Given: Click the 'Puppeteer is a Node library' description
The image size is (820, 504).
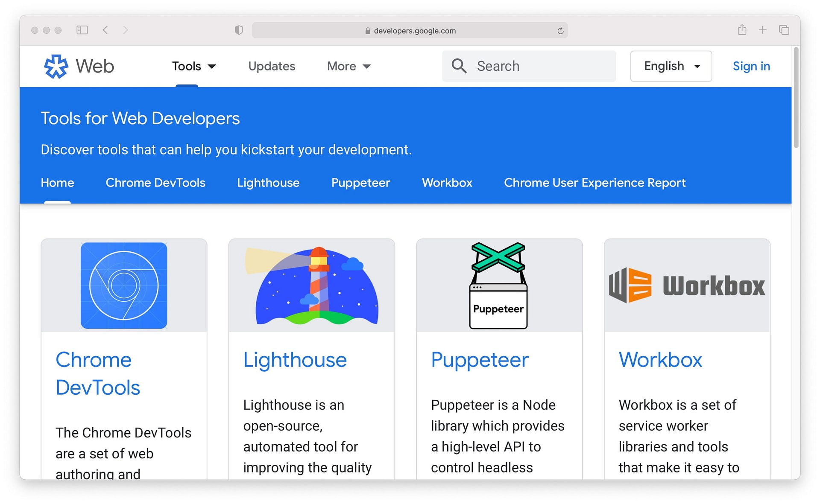Looking at the screenshot, I should click(x=498, y=436).
